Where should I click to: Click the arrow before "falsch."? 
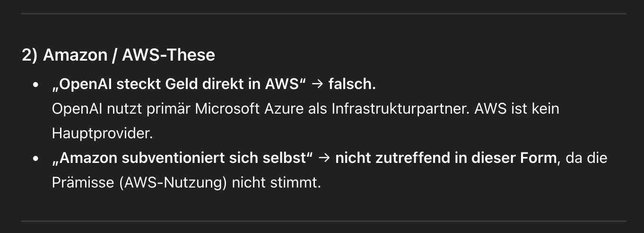(317, 84)
